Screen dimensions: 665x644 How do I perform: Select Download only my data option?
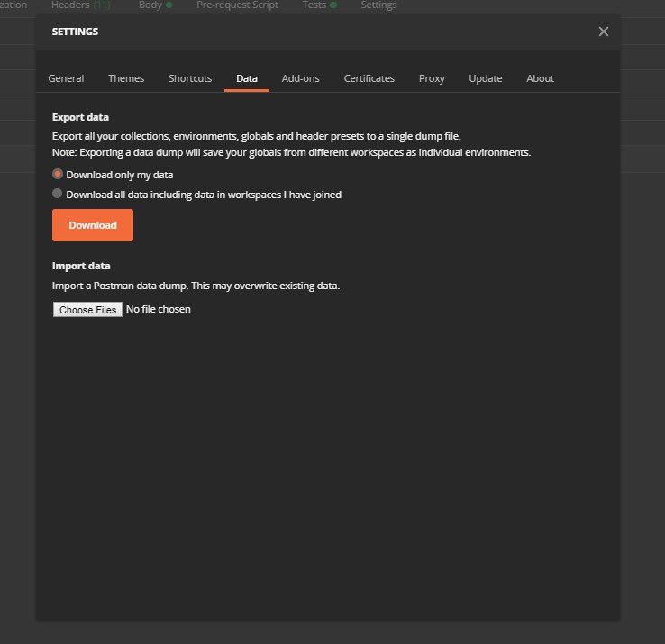pos(58,174)
